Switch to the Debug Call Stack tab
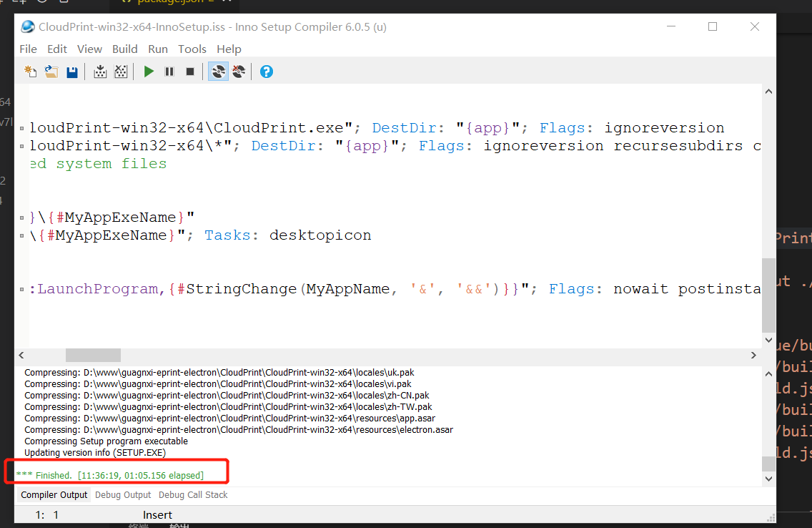The width and height of the screenshot is (812, 528). (193, 495)
